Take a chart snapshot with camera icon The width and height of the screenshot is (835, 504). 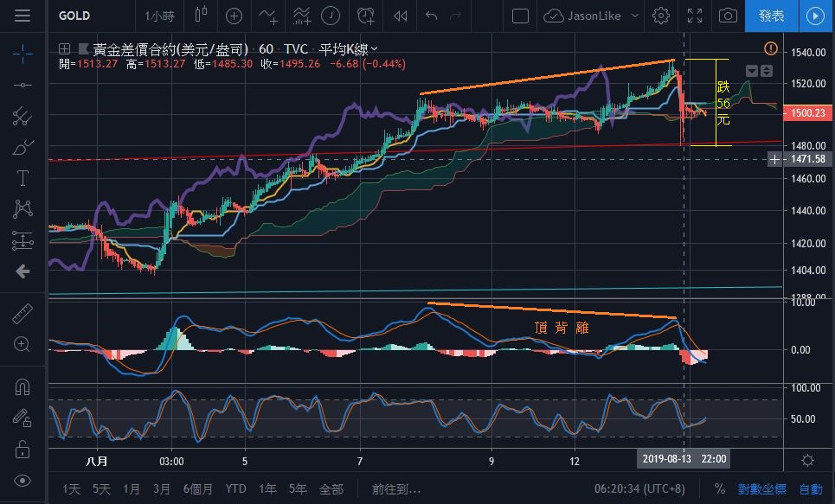729,16
